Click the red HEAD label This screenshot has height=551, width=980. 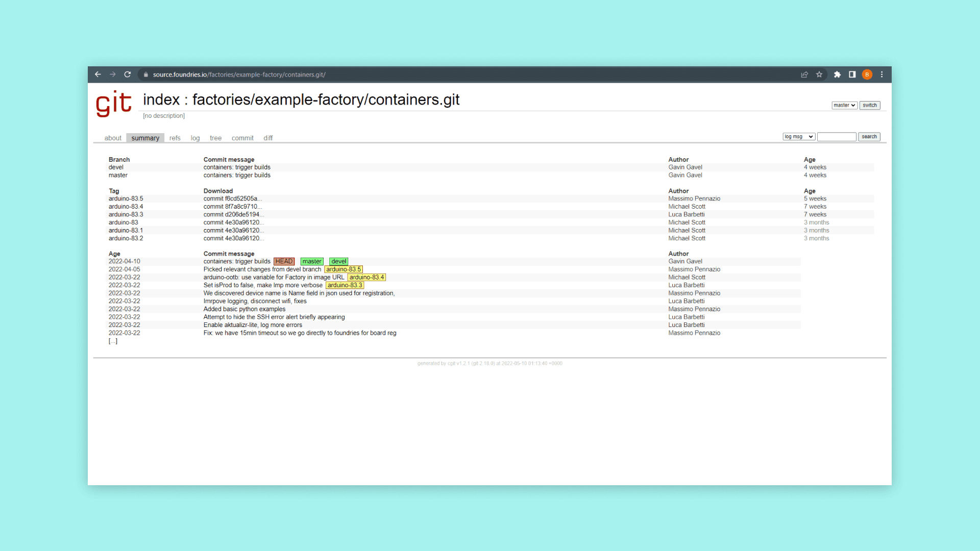[x=284, y=261]
